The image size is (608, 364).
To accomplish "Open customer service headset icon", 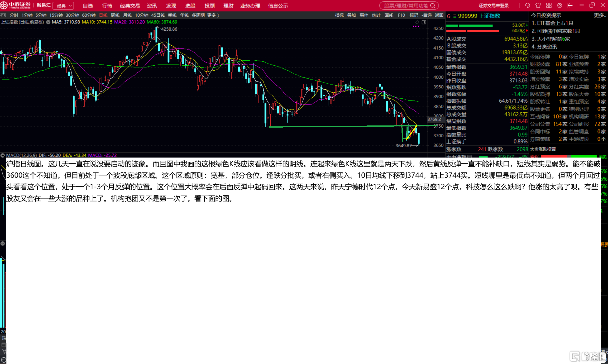I will click(527, 5).
